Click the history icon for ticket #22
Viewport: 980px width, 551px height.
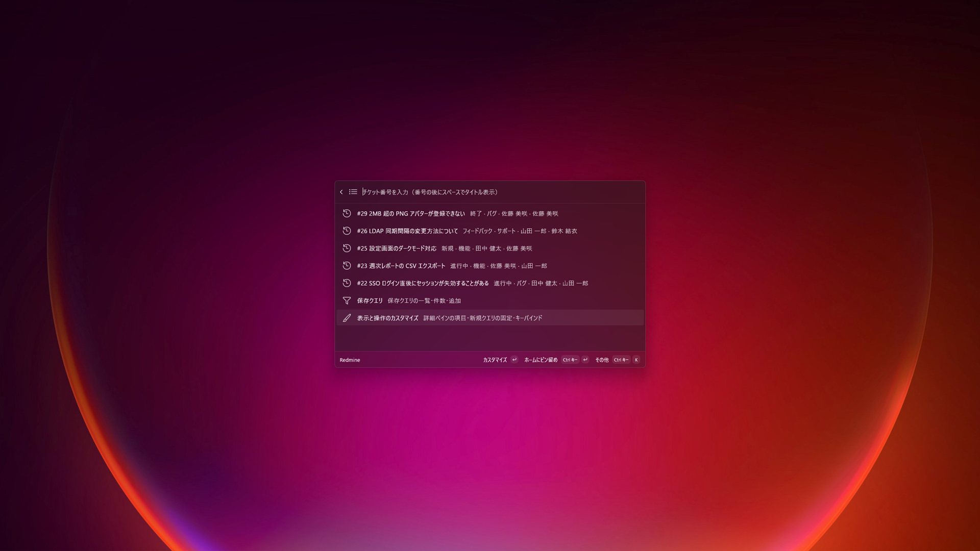[x=347, y=283]
